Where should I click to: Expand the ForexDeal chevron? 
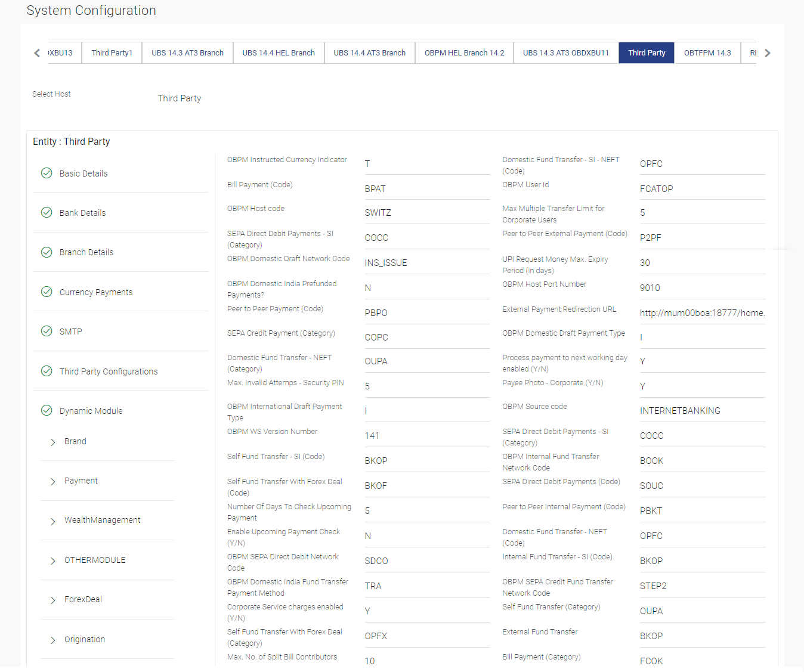pos(52,600)
